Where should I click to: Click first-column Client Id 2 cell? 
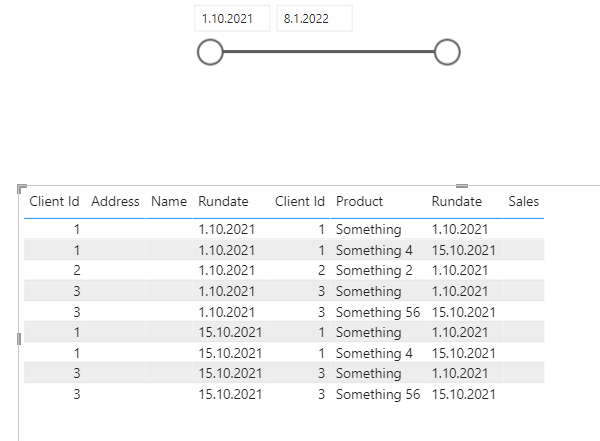(x=77, y=270)
